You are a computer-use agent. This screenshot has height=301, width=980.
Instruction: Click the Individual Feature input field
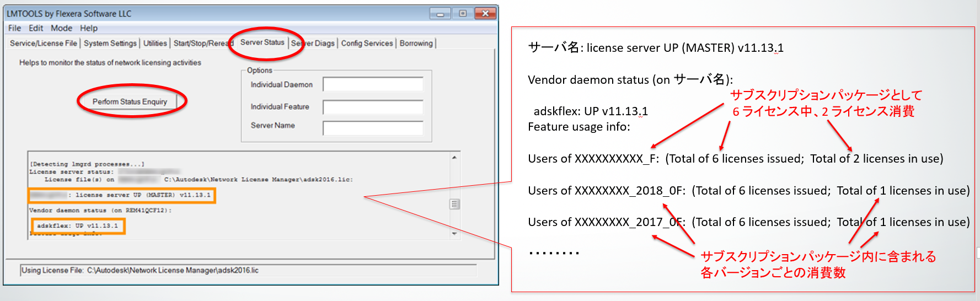point(373,107)
